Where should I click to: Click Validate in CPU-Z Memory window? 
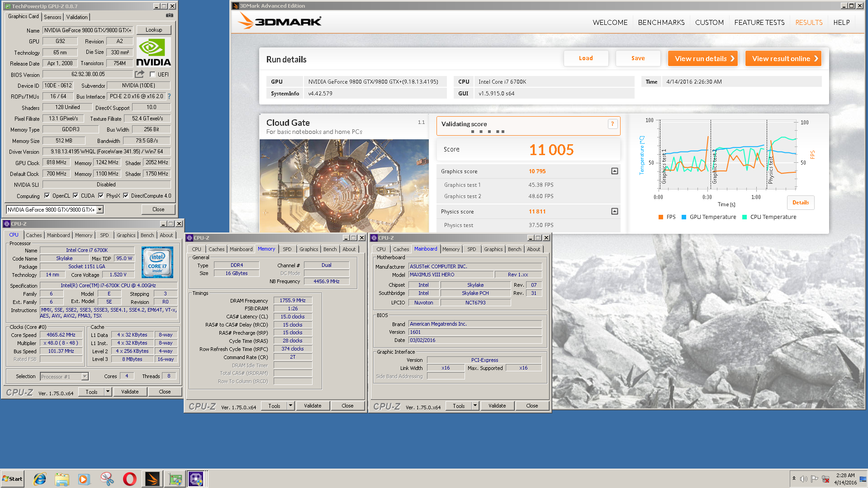tap(313, 406)
